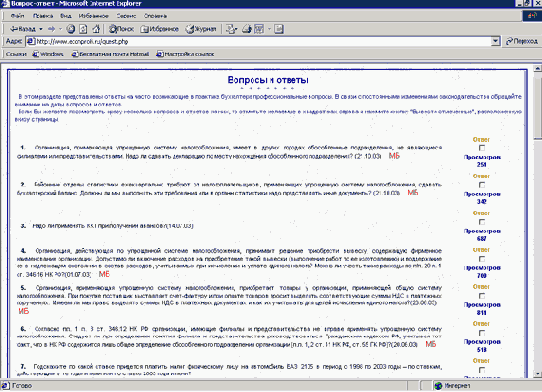This screenshot has height=392, width=542.
Task: Open Бесплатная почта Hotmail link
Action: (110, 54)
